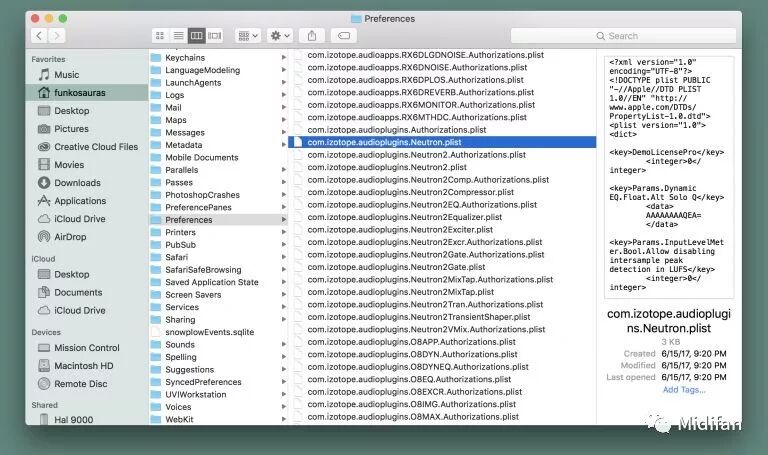
Task: Expand the Preferences folder arrow
Action: 284,219
